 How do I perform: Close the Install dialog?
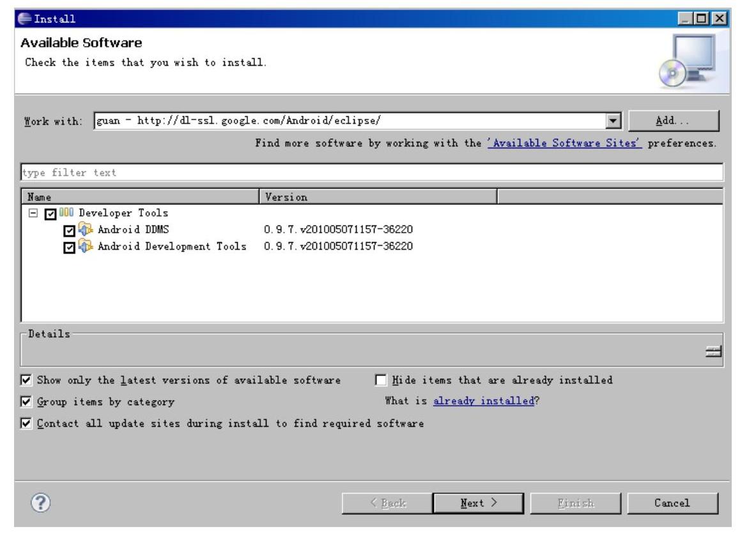point(720,19)
